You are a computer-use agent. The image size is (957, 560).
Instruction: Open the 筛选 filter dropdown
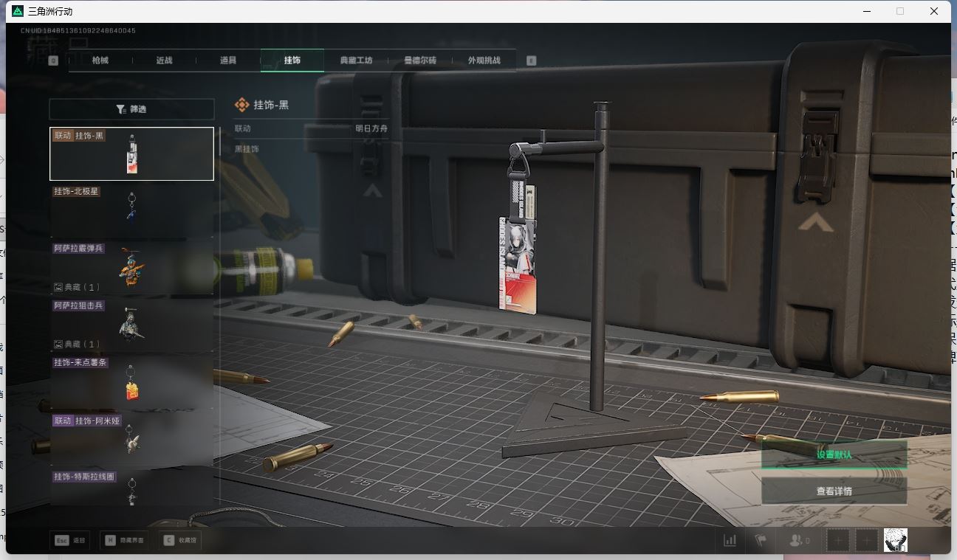click(131, 109)
